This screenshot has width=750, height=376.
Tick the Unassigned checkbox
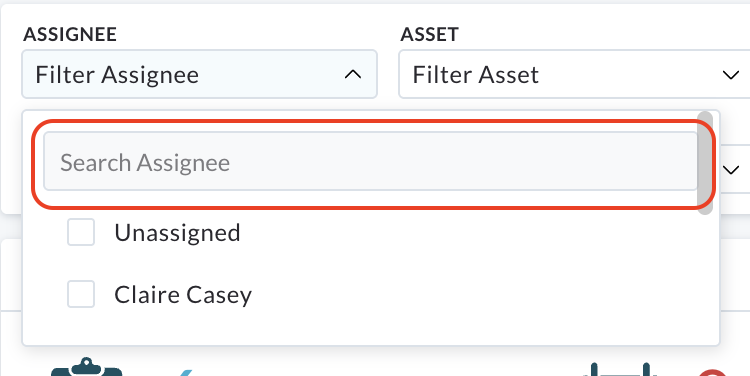coord(81,232)
